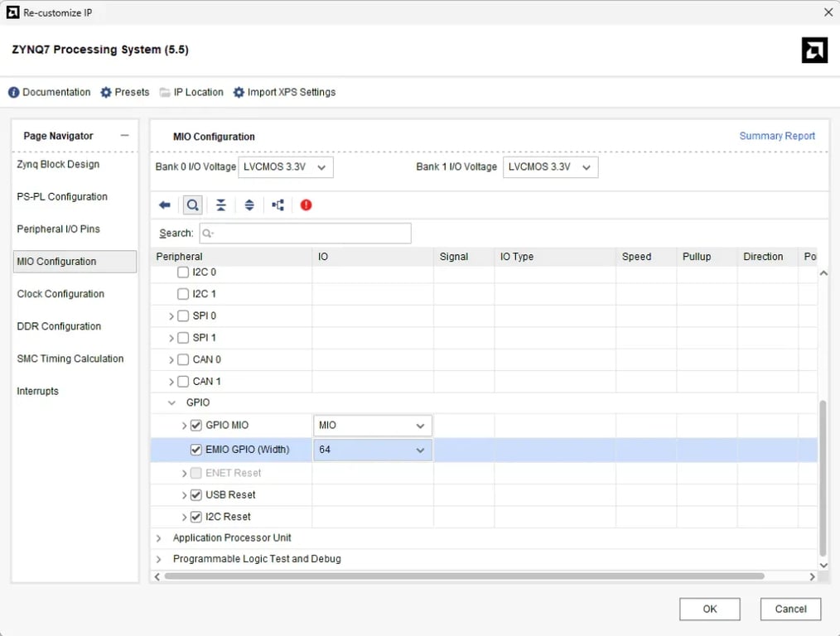Screen dimensions: 840x636
Task: Click the red error warning icon
Action: [307, 205]
